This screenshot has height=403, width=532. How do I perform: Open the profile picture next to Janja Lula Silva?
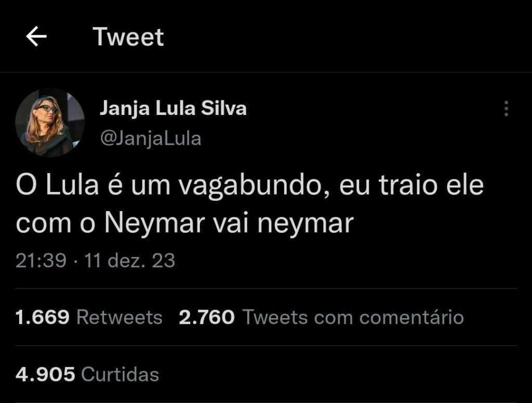click(x=50, y=123)
